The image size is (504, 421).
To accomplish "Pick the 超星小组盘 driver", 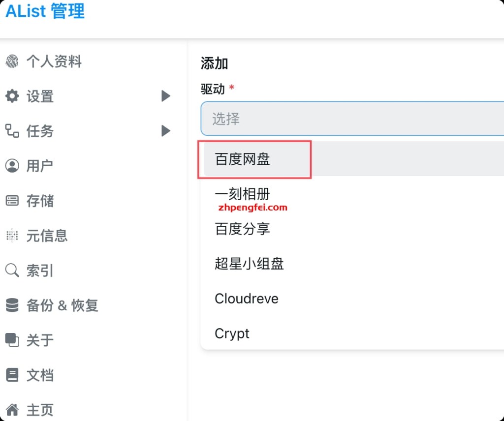I will click(x=250, y=264).
